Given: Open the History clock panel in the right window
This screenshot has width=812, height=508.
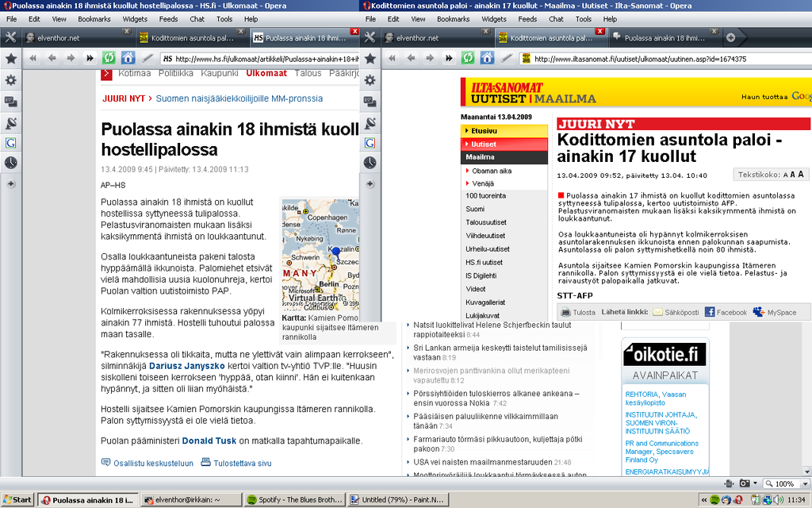Looking at the screenshot, I should (x=370, y=163).
